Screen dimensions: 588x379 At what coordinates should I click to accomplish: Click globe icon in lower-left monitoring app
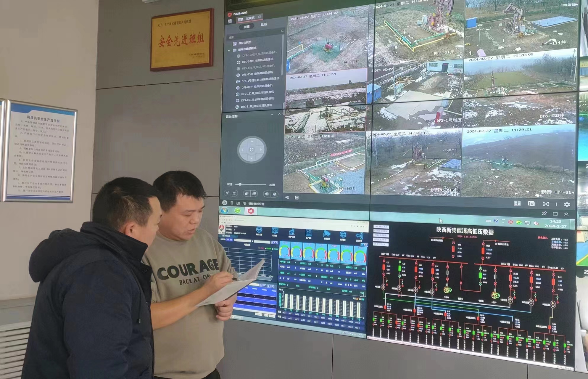click(x=342, y=235)
